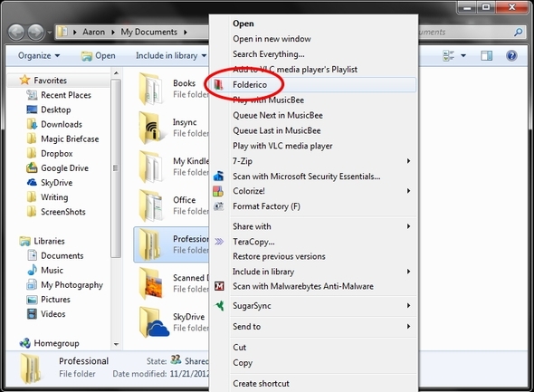Expand the Share with submenu
Screen dimensions: 534x392
(x=408, y=226)
